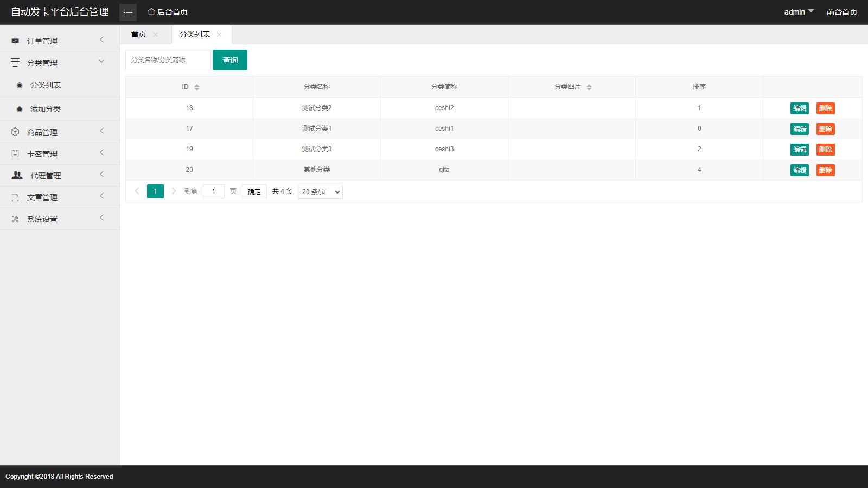
Task: Collapse the 分类管理 menu chevron
Action: 101,62
